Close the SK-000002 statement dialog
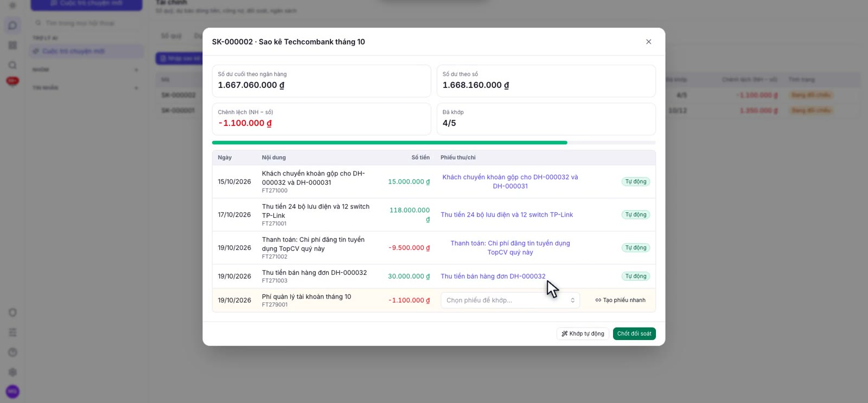 [x=648, y=42]
